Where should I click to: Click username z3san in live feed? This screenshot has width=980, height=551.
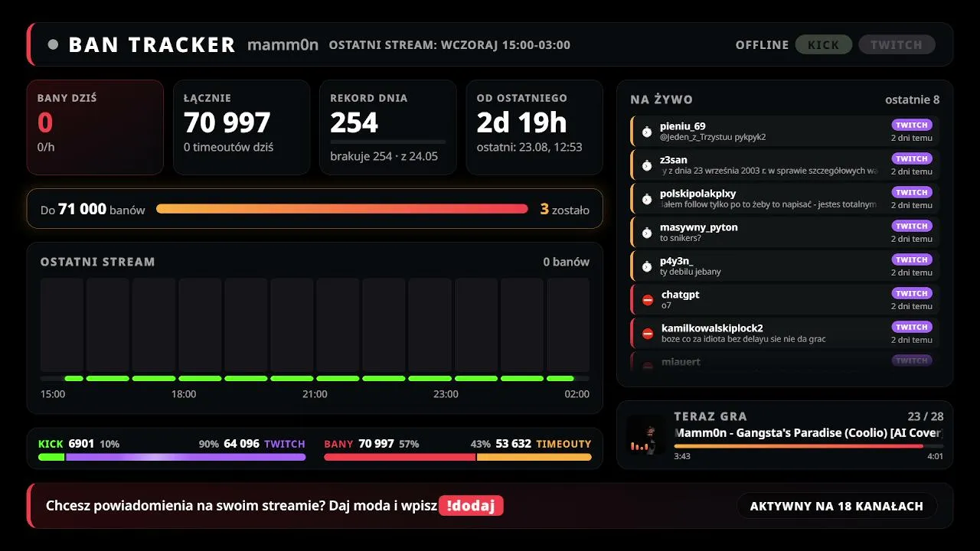pyautogui.click(x=674, y=160)
